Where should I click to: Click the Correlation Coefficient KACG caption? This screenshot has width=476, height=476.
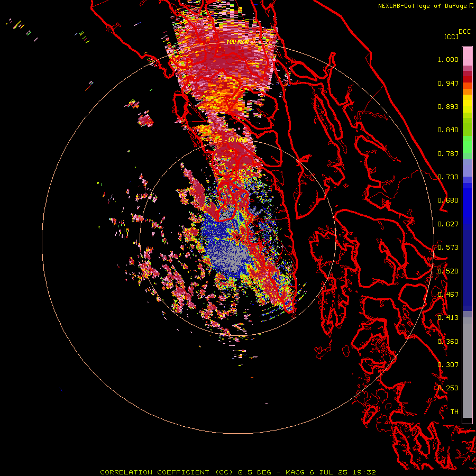238,472
